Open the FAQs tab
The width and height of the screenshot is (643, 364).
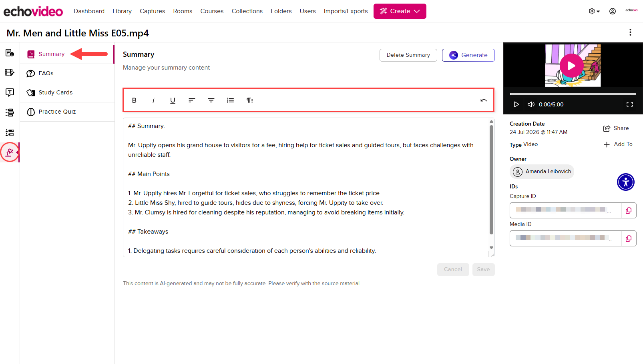[x=67, y=73]
